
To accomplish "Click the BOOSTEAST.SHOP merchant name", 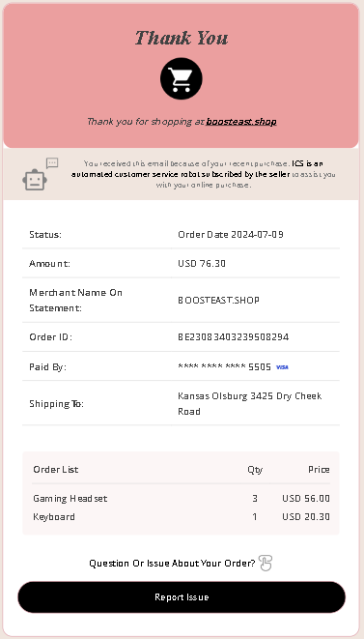I will 218,301.
